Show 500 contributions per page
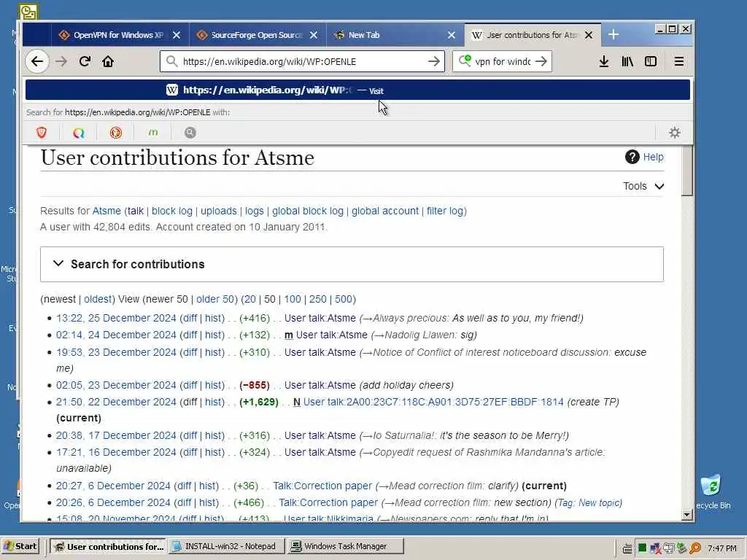This screenshot has width=747, height=560. pos(343,299)
